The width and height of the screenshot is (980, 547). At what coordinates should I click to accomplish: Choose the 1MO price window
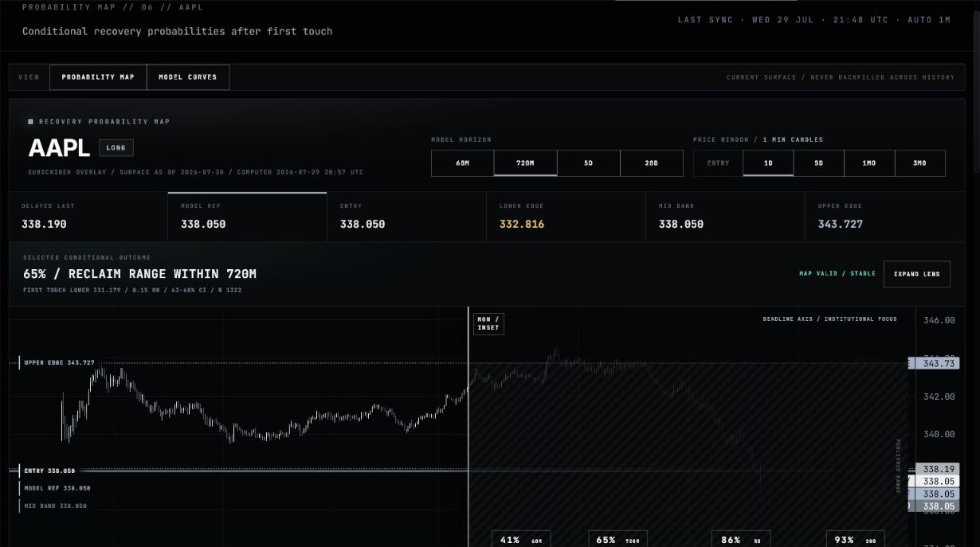click(869, 163)
